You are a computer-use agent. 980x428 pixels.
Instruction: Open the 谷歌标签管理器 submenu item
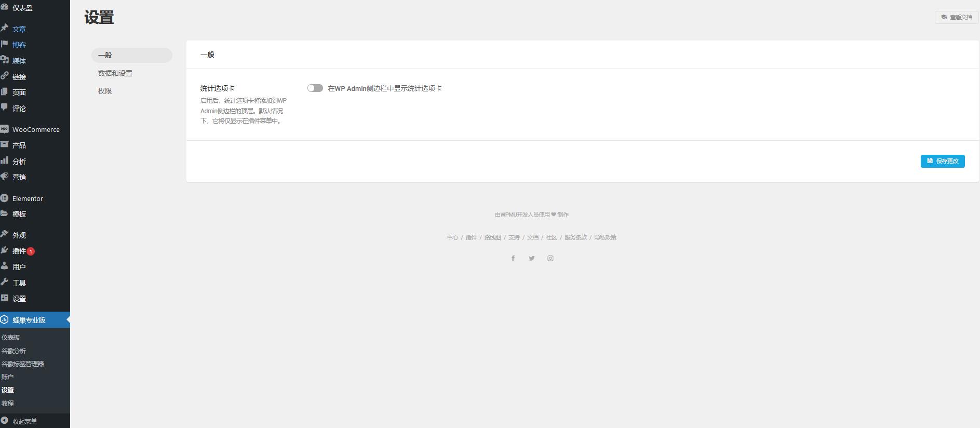pos(23,364)
